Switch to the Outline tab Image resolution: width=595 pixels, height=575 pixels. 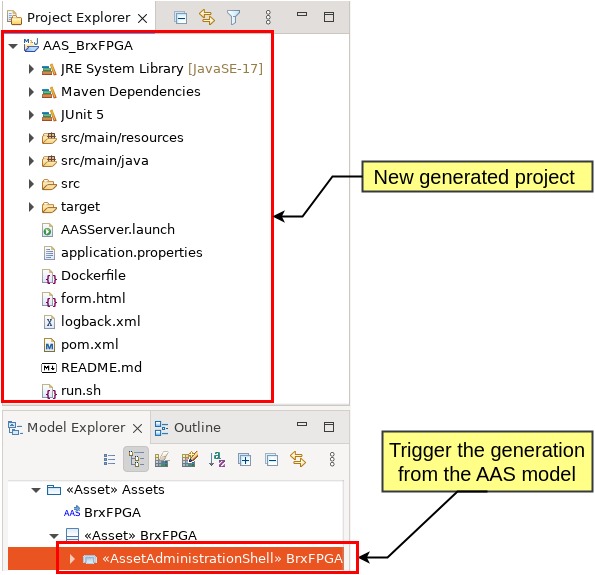click(188, 428)
